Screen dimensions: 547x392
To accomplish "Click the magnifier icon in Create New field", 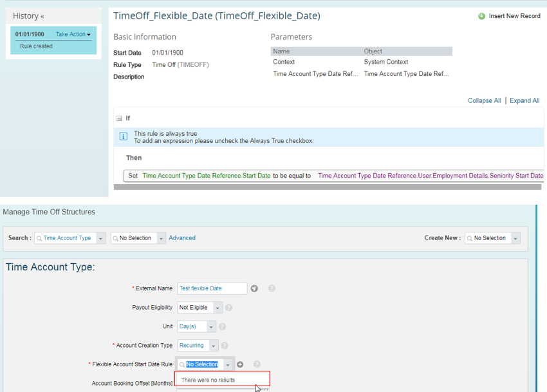I will coord(470,238).
